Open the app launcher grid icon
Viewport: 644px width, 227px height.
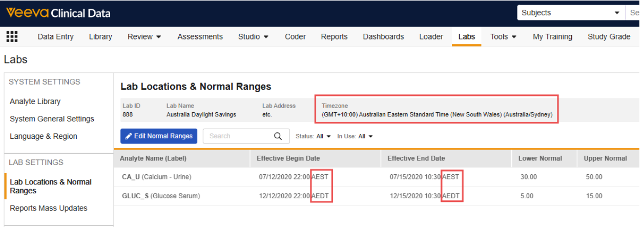(x=12, y=36)
